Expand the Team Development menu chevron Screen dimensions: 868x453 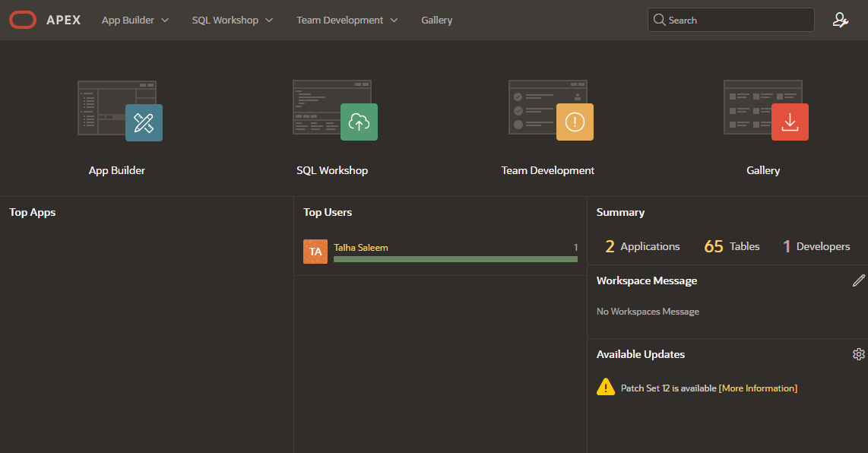[394, 21]
